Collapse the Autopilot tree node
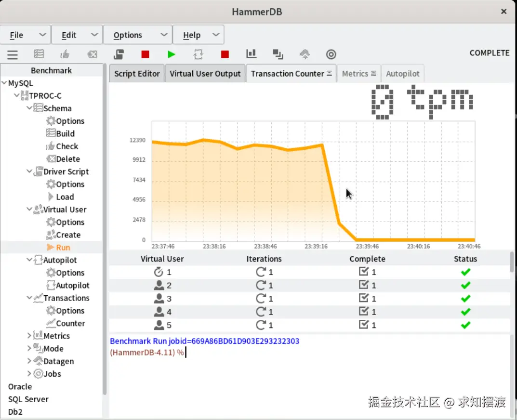The width and height of the screenshot is (517, 420). 29,260
